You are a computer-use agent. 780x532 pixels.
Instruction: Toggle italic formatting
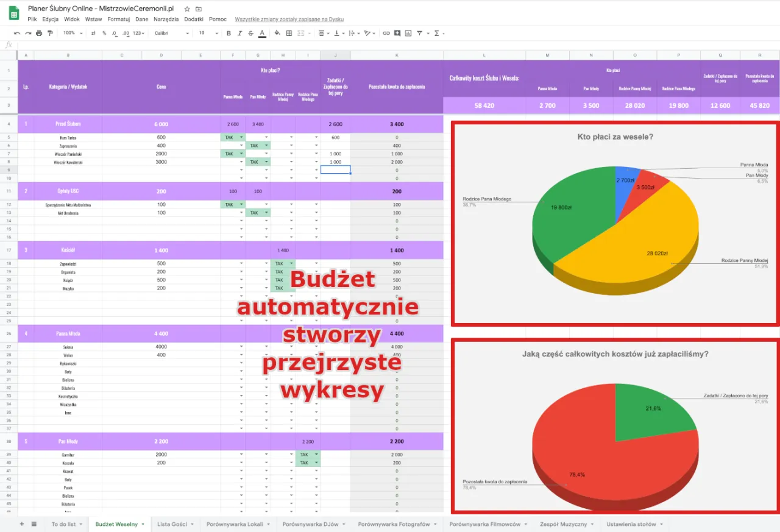pos(238,33)
